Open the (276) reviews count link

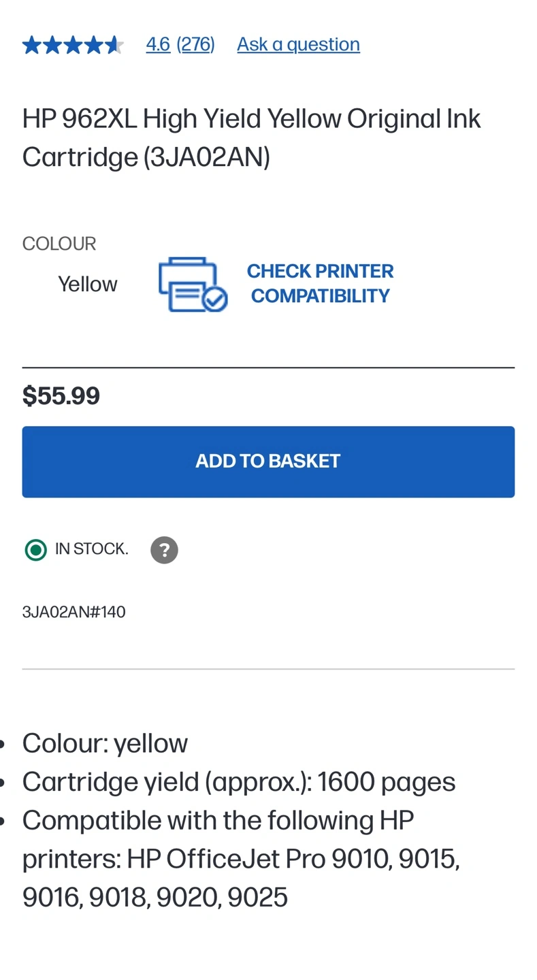pyautogui.click(x=195, y=44)
